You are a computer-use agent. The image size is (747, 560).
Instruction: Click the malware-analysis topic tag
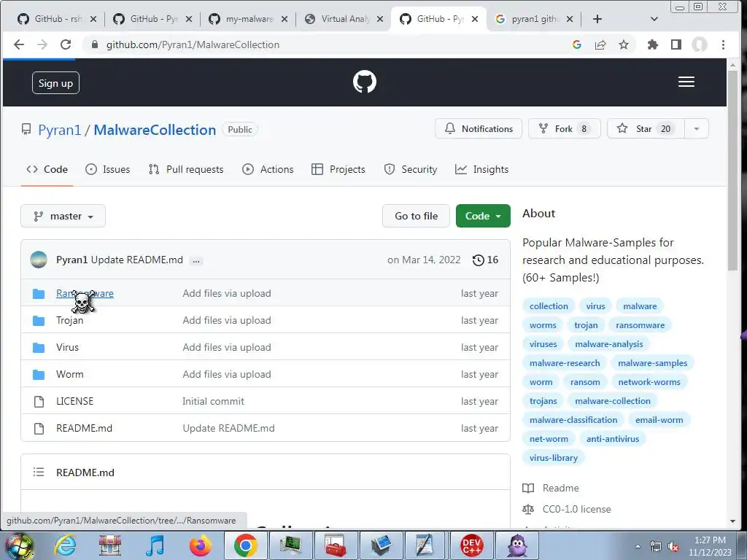pos(609,344)
